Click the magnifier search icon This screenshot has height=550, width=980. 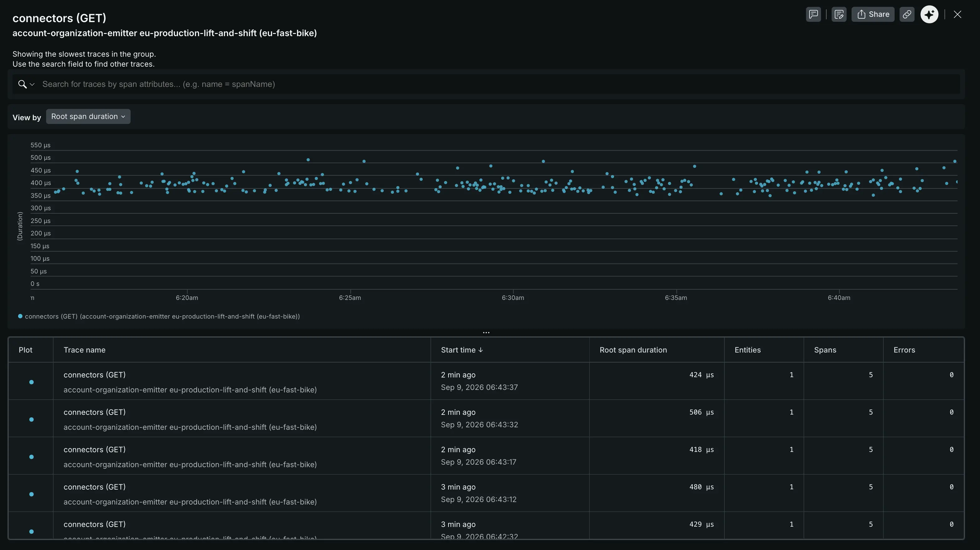[22, 84]
